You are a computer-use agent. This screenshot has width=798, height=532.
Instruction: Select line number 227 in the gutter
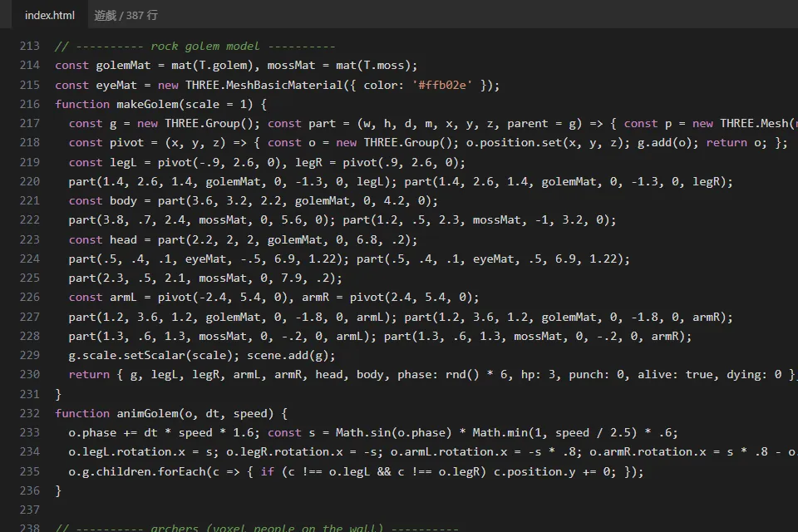pos(30,317)
